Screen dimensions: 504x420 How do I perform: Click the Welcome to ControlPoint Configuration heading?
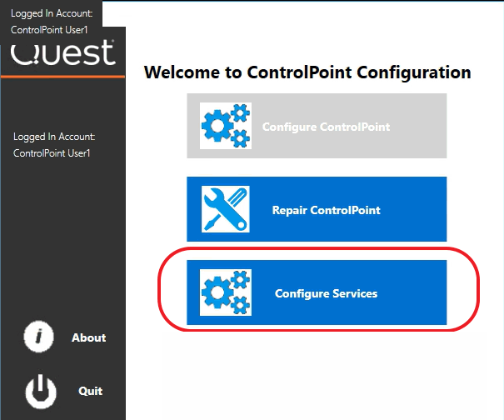[x=307, y=72]
